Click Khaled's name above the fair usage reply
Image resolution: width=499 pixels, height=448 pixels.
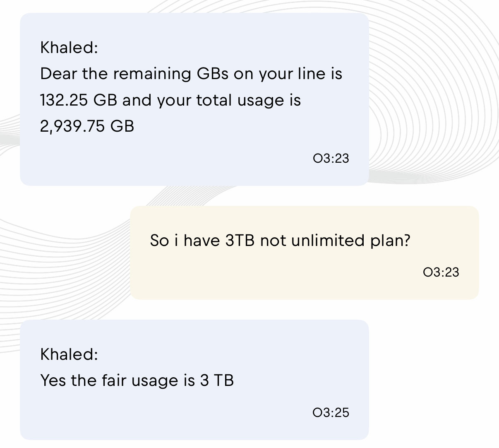pyautogui.click(x=69, y=354)
